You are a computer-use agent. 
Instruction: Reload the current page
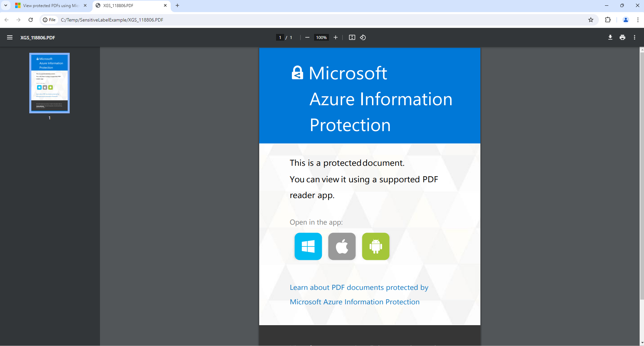coord(31,20)
